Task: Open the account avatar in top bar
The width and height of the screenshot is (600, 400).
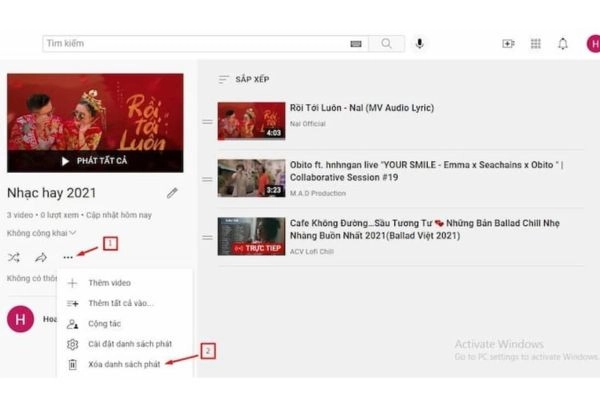Action: 593,44
